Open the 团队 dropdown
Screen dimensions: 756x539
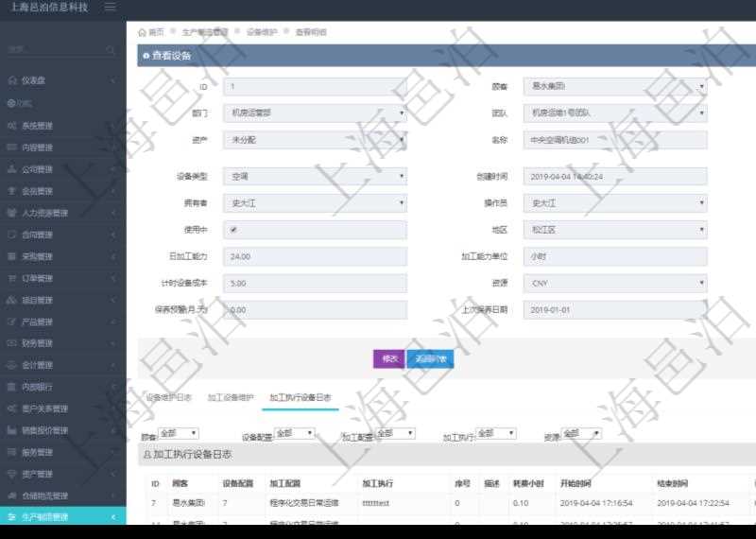click(615, 113)
